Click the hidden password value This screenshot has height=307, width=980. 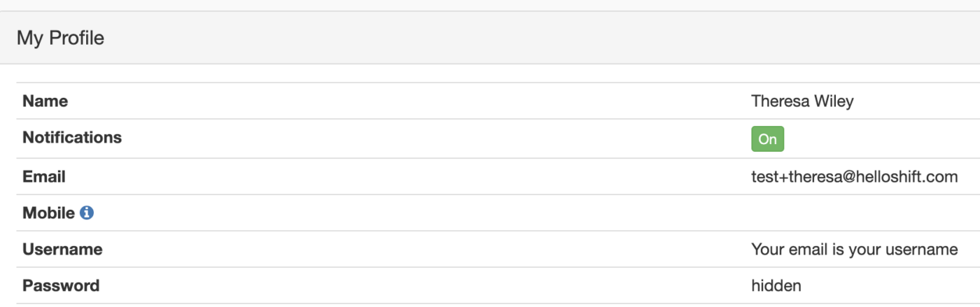coord(776,285)
